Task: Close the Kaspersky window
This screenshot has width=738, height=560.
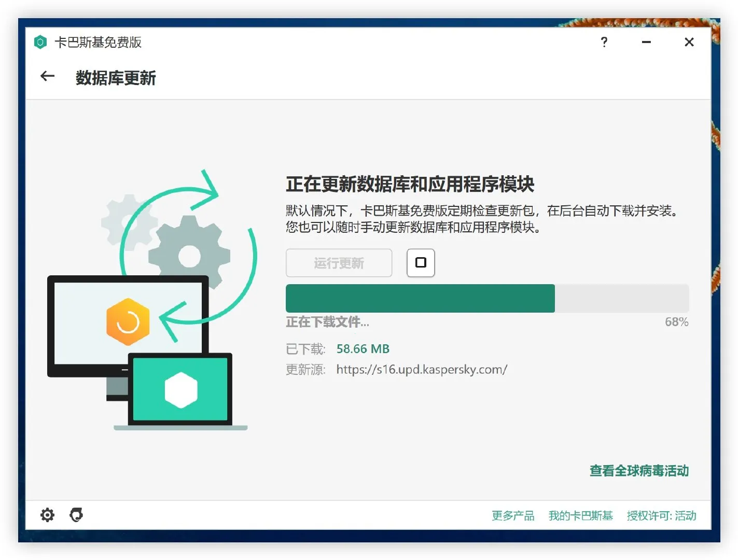Action: [x=689, y=43]
